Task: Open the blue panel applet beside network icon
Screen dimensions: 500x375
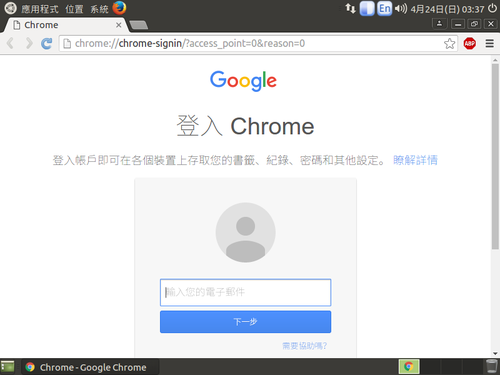Action: [x=367, y=8]
